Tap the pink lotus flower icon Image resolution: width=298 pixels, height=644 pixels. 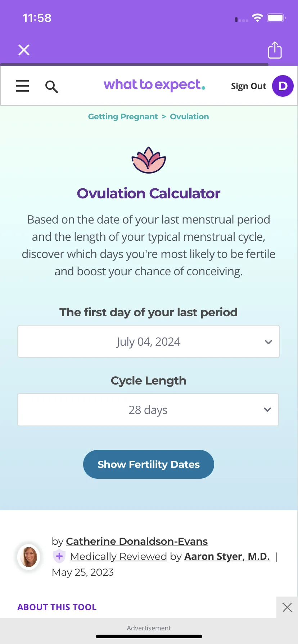coord(149,160)
